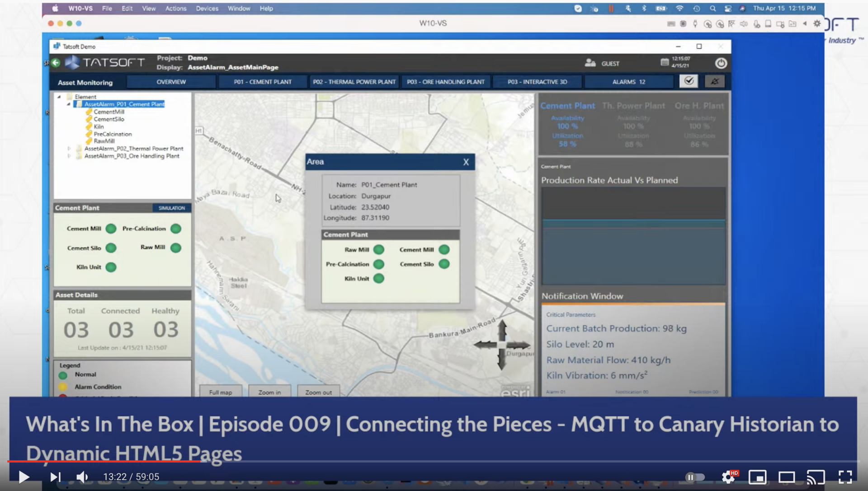This screenshot has width=868, height=491.
Task: Click the Apple menu icon
Action: (55, 8)
